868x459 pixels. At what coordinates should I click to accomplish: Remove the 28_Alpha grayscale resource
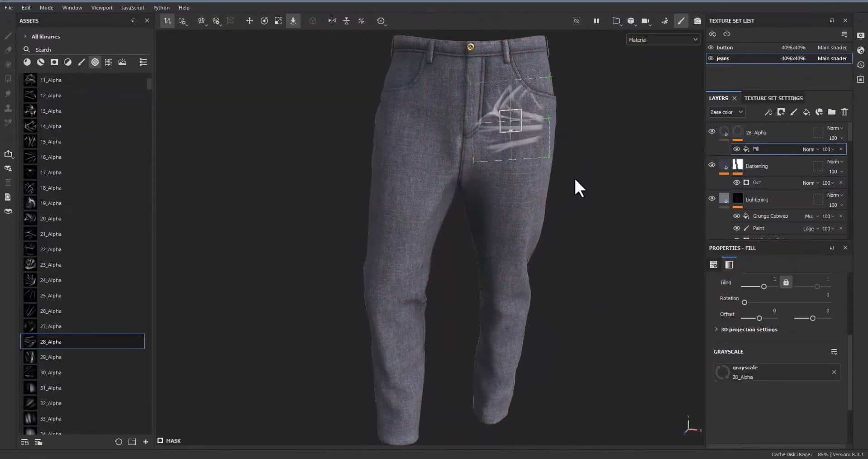click(x=834, y=372)
